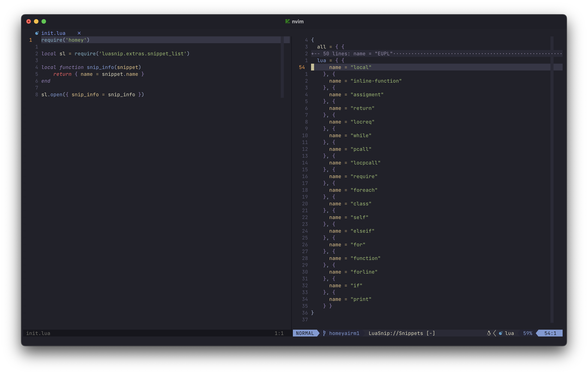
Task: Click the nvim logo in the title bar
Action: click(x=287, y=21)
